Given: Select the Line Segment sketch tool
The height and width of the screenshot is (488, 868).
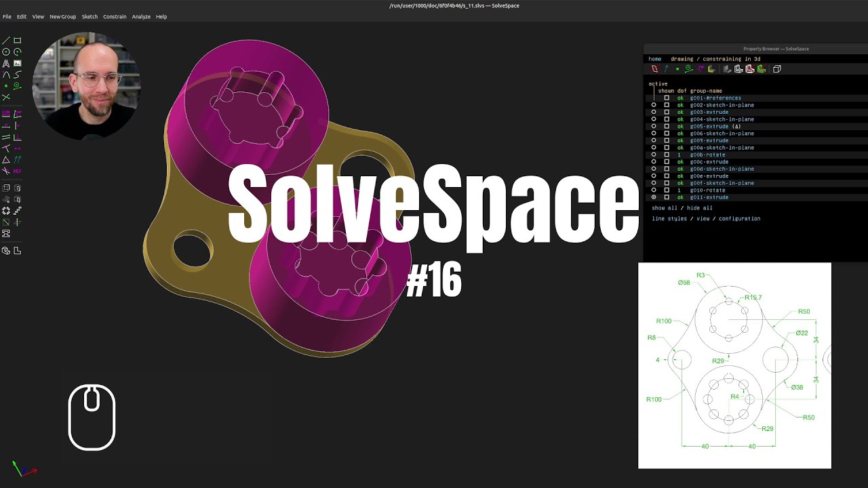Looking at the screenshot, I should [6, 41].
